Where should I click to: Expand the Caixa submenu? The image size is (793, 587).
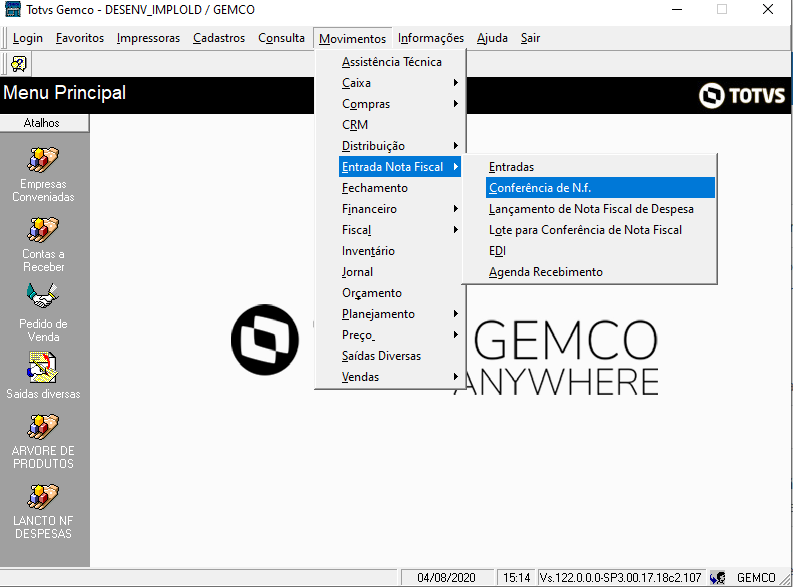pos(400,83)
